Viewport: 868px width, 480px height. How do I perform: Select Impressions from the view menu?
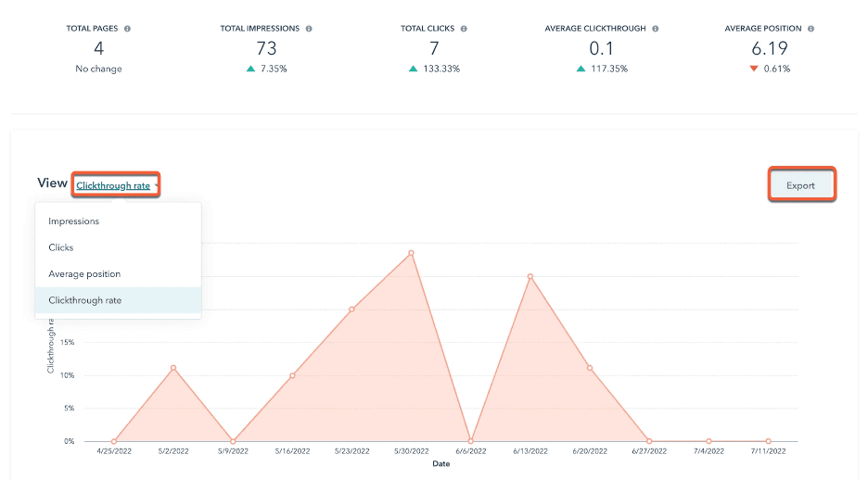[x=74, y=221]
